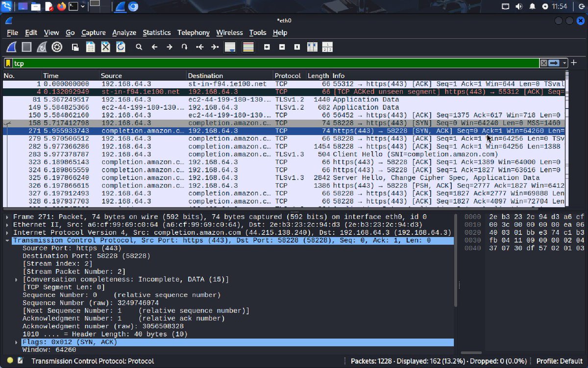588x368 pixels.
Task: Restart the current capture
Action: coord(42,47)
